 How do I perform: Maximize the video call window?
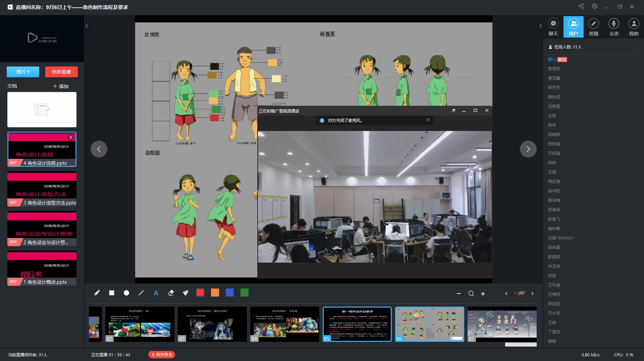pos(475,110)
